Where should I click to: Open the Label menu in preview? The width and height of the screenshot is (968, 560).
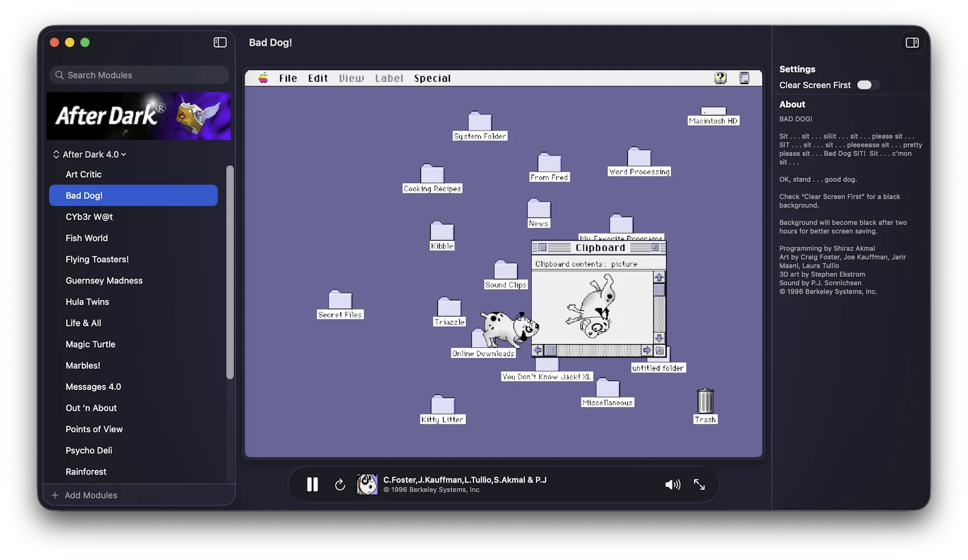pyautogui.click(x=389, y=78)
